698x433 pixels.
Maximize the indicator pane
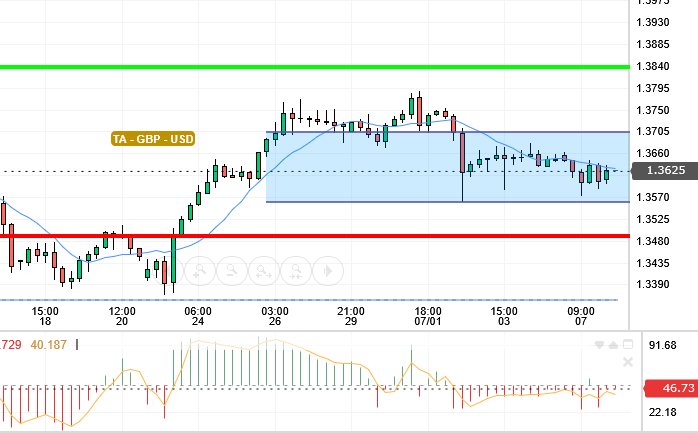pos(628,344)
